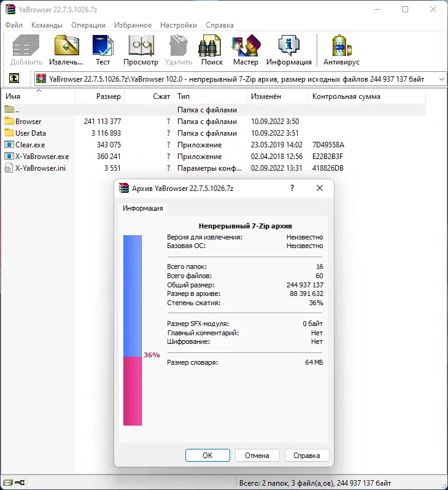Sort by the Имя column header
448x490 pixels.
click(x=39, y=96)
